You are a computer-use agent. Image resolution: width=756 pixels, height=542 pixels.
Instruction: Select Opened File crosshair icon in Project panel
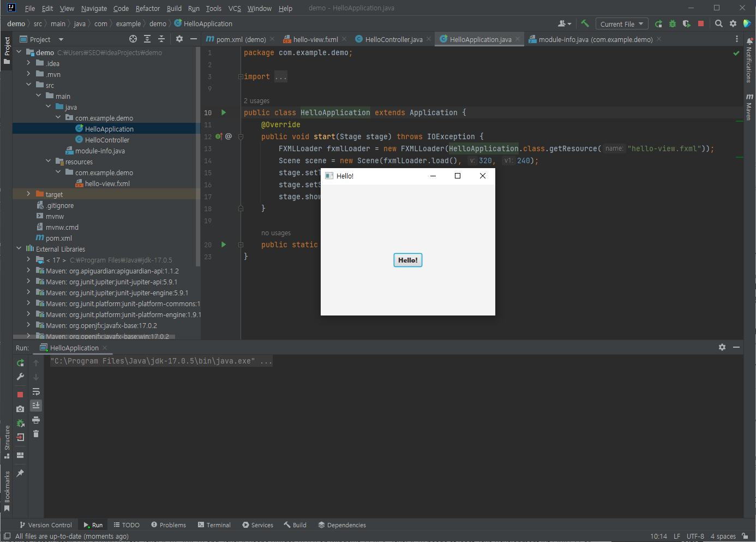point(133,39)
